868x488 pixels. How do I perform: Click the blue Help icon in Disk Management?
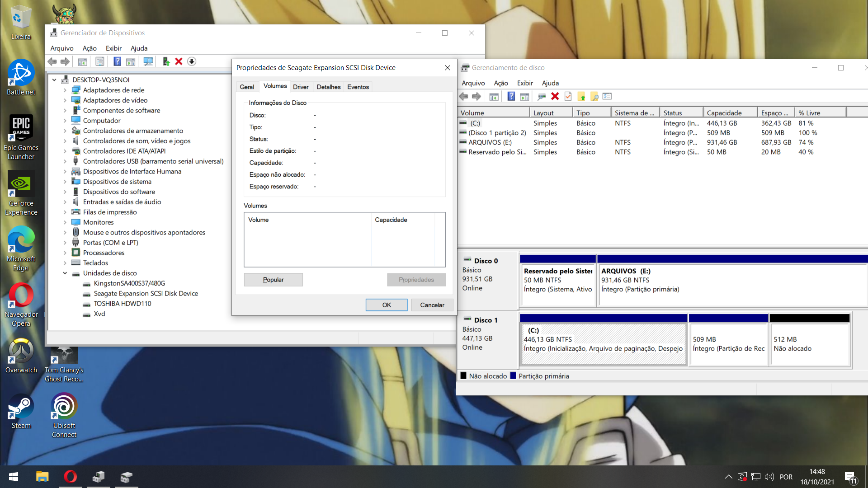[x=511, y=96]
